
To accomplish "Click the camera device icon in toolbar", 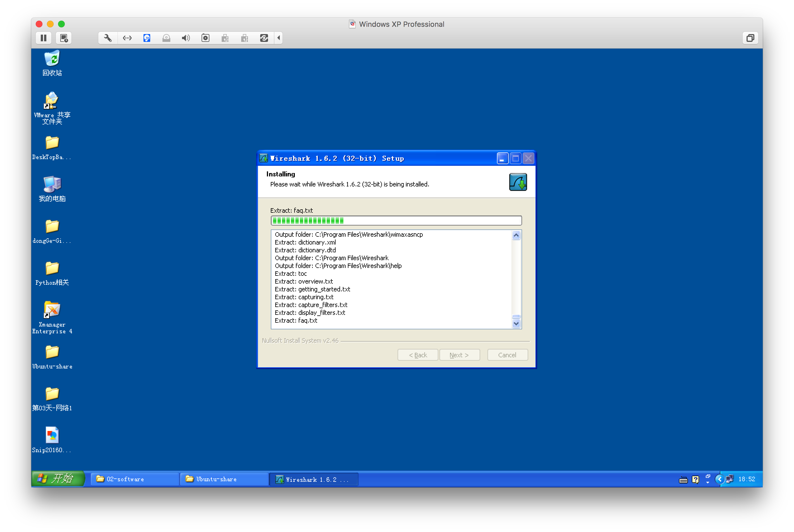I will pos(205,38).
